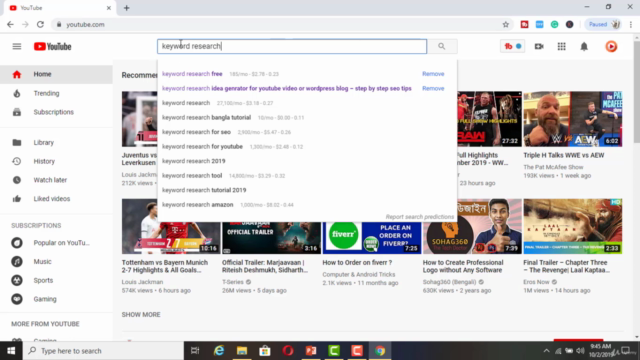The height and width of the screenshot is (360, 640).
Task: Open History in the sidebar
Action: click(56, 161)
